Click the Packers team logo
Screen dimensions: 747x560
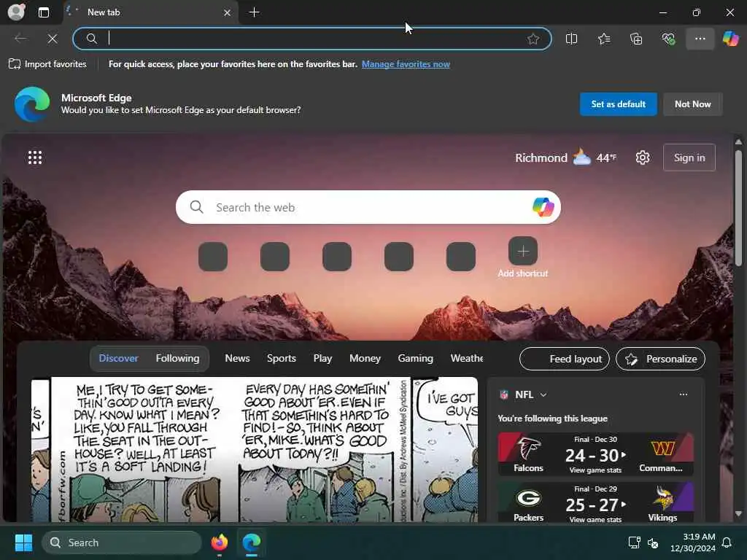[528, 499]
